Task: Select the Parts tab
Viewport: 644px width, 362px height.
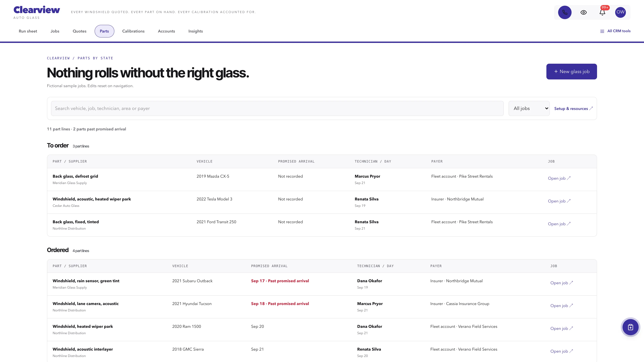Action: tap(104, 31)
